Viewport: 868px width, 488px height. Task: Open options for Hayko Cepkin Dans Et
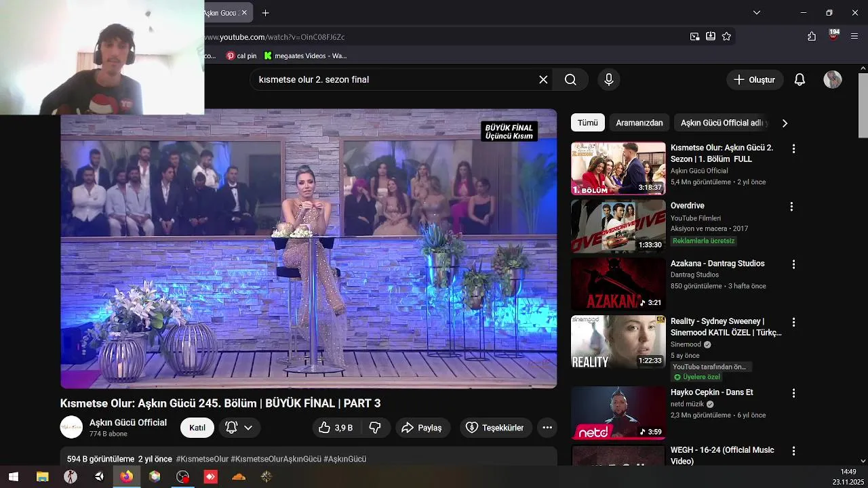coord(793,393)
